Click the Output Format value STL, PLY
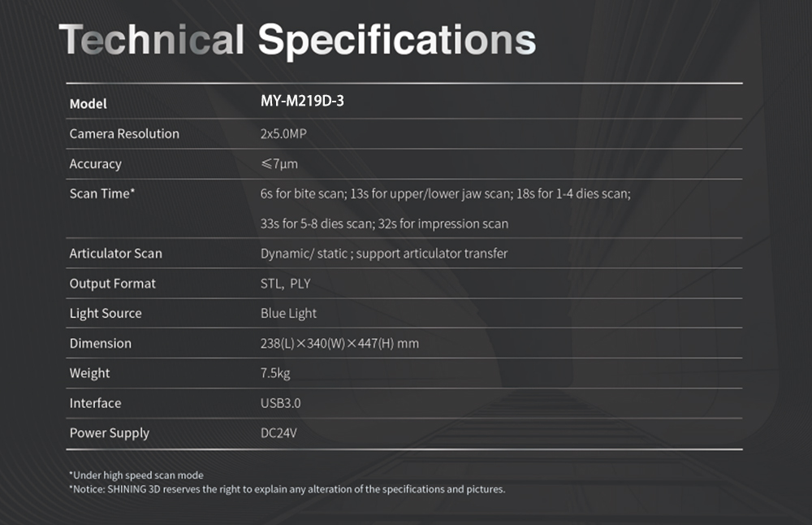This screenshot has width=812, height=525. tap(285, 284)
